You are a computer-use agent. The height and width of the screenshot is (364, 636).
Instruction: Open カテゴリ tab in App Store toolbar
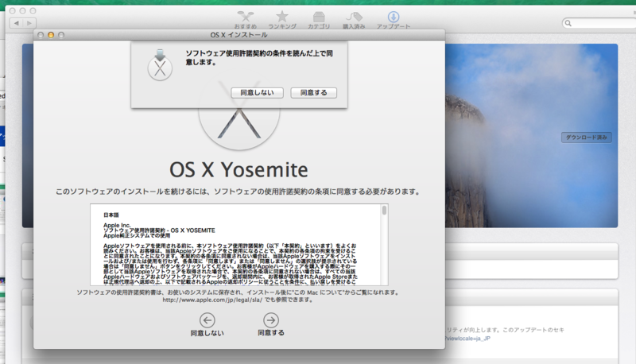pos(319,20)
